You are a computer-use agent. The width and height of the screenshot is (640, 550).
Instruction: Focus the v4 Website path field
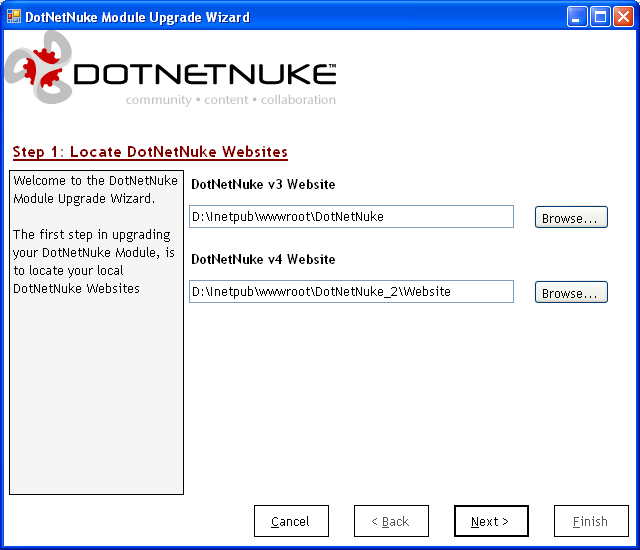tap(351, 291)
